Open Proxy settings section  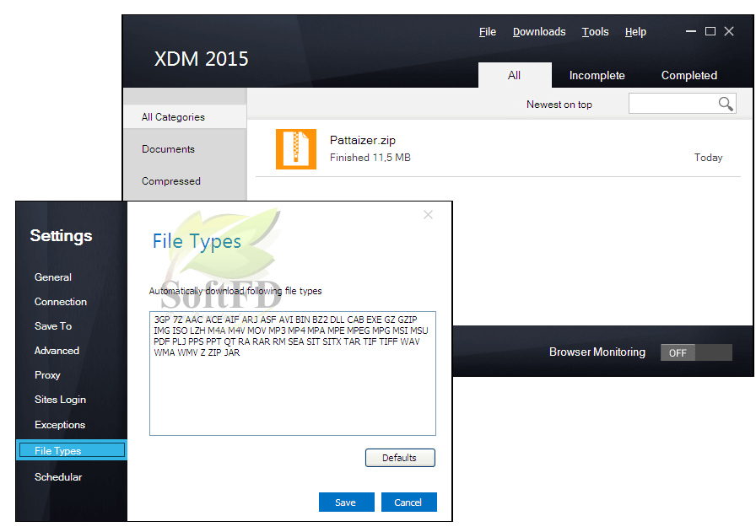47,375
